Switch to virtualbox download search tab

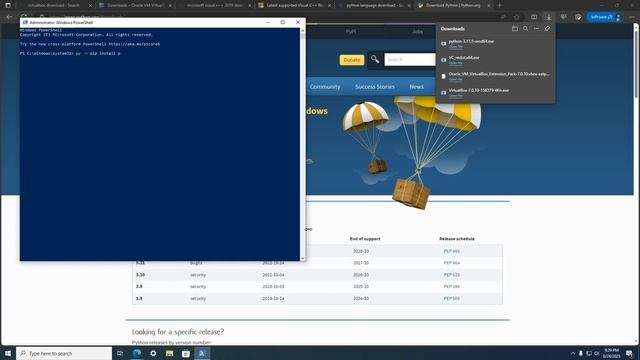[x=53, y=5]
